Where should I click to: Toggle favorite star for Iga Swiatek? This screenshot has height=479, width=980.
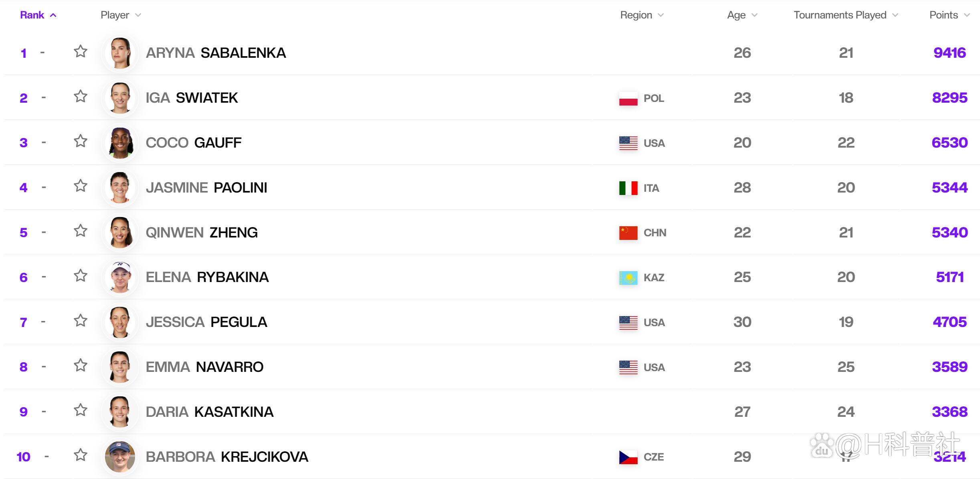[x=81, y=96]
